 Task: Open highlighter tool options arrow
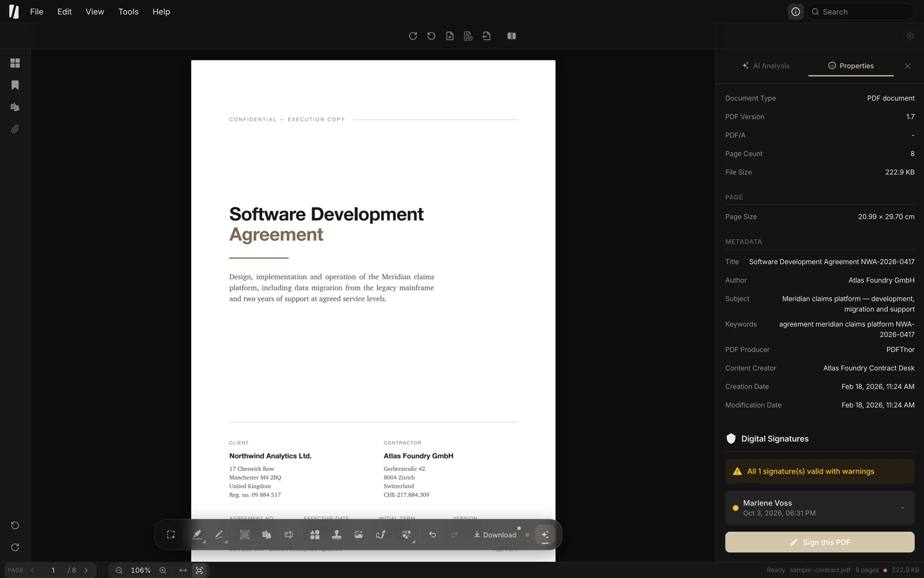tap(204, 541)
